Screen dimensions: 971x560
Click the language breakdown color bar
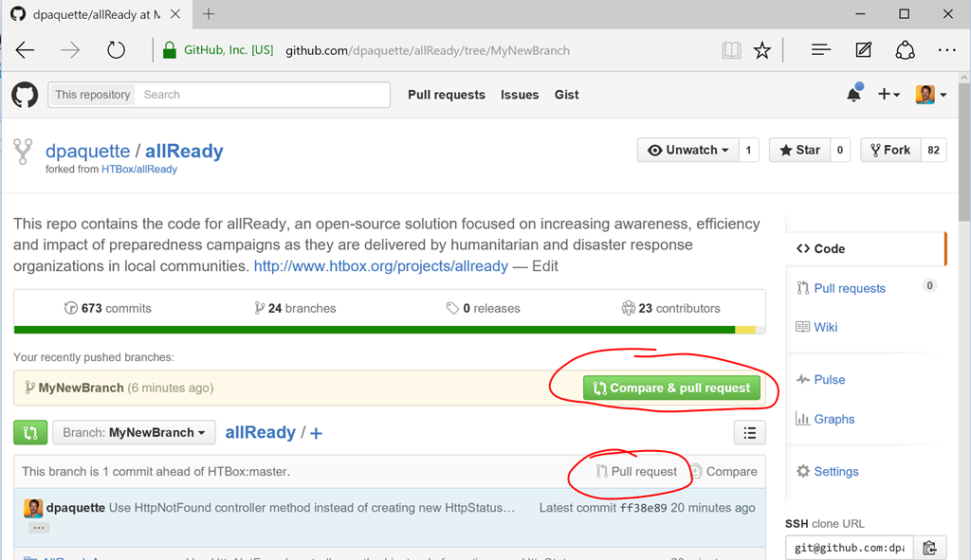coord(390,330)
